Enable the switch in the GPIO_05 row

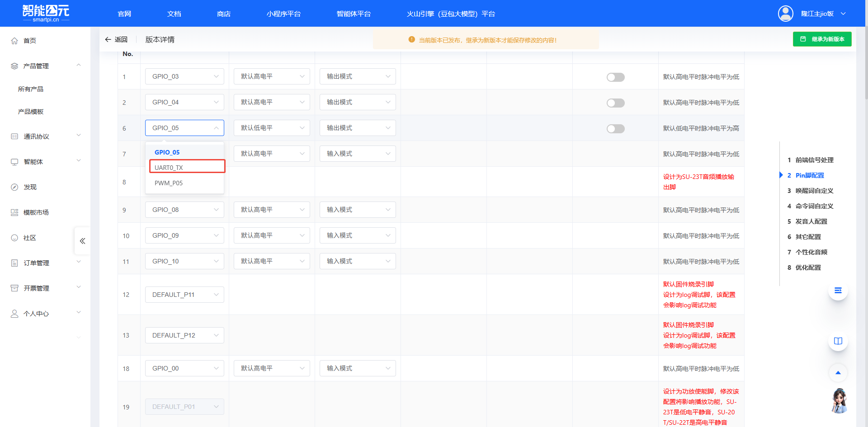pos(615,129)
